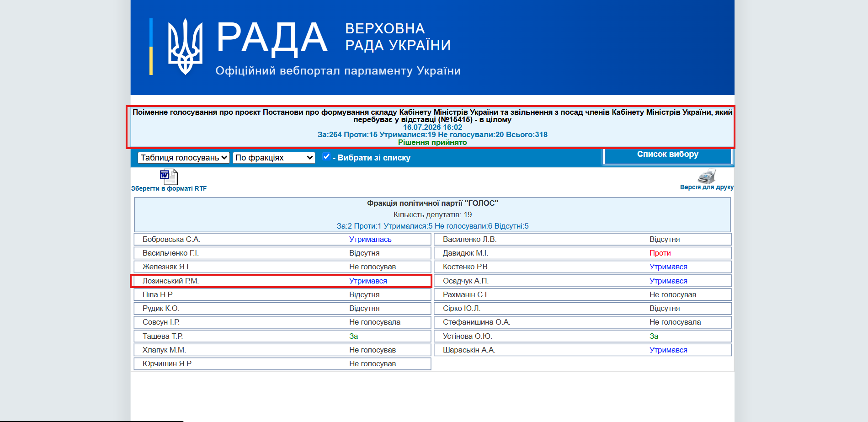
Task: Click the 'Рішення прийнято' status text
Action: point(432,143)
